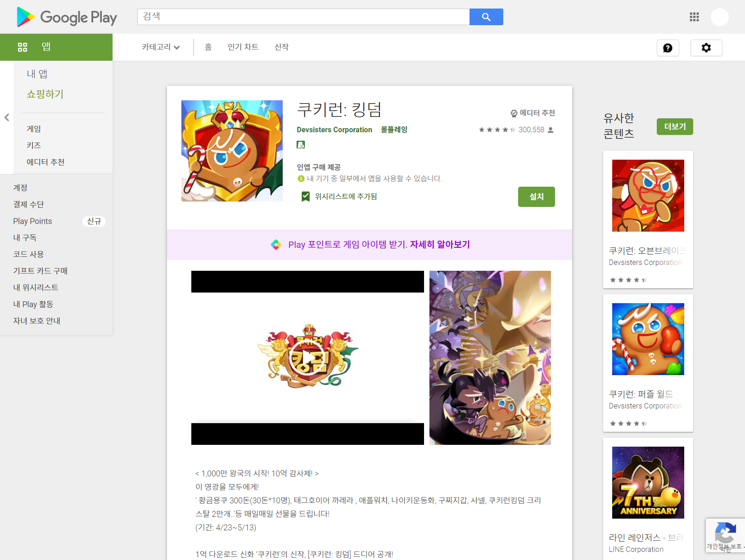This screenshot has height=560, width=745.
Task: Collapse the sidebar with the left chevron
Action: [7, 117]
